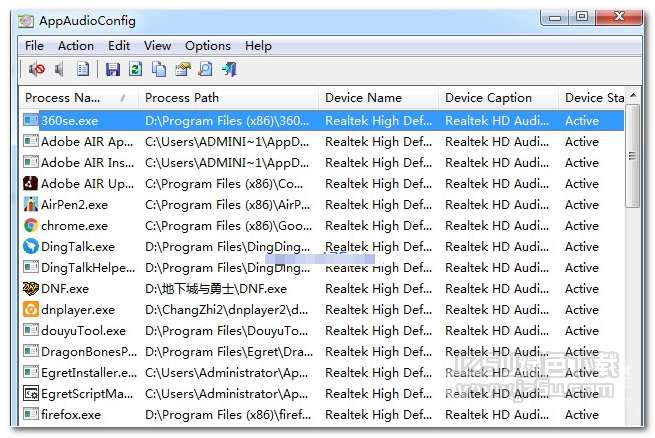
Task: Sort by Process Path column header
Action: (x=228, y=98)
